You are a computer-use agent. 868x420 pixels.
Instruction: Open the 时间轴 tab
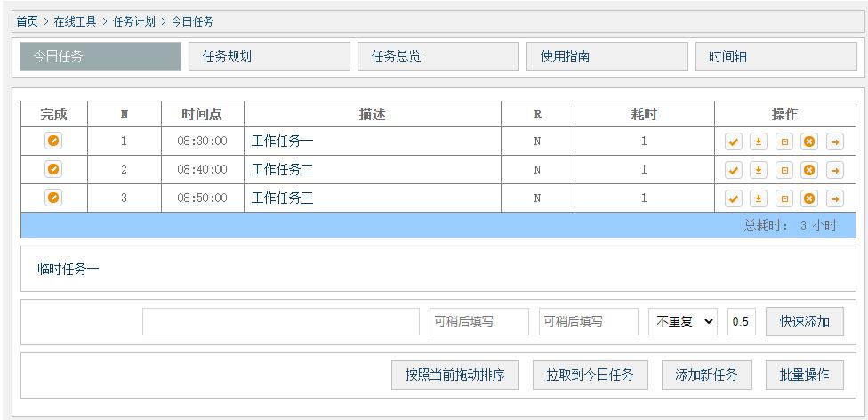[x=776, y=57]
